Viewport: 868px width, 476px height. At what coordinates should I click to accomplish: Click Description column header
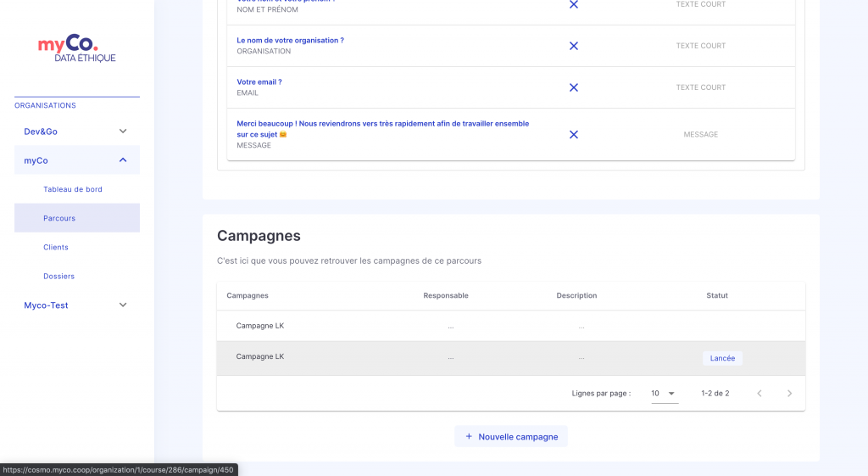coord(576,295)
